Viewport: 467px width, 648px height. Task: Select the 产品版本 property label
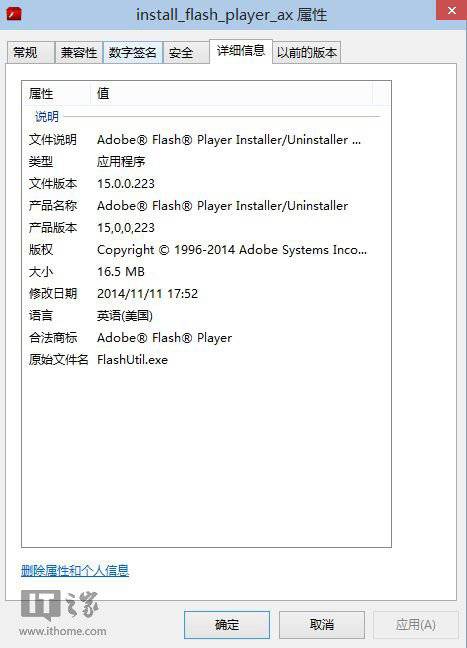pos(53,227)
